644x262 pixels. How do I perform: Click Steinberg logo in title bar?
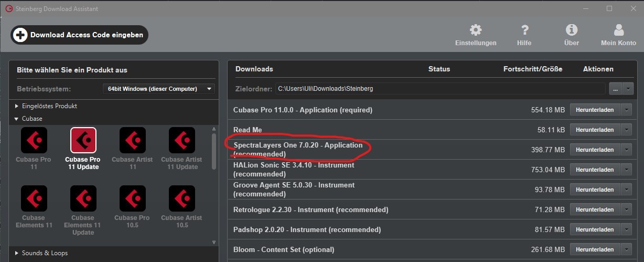click(8, 8)
